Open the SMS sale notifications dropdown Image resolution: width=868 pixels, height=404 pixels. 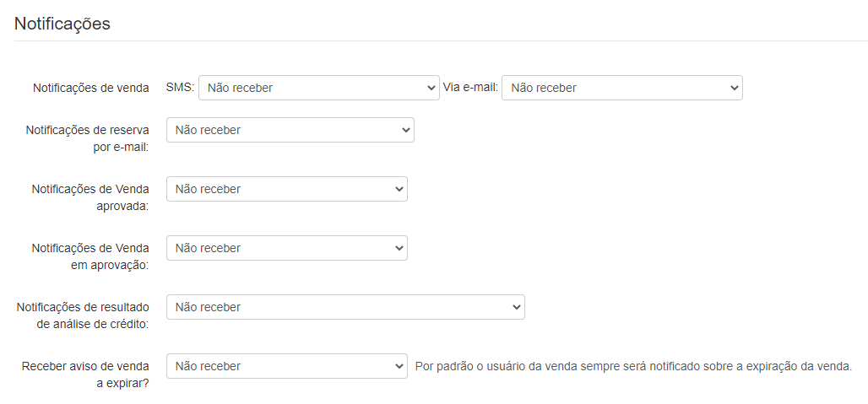[318, 88]
